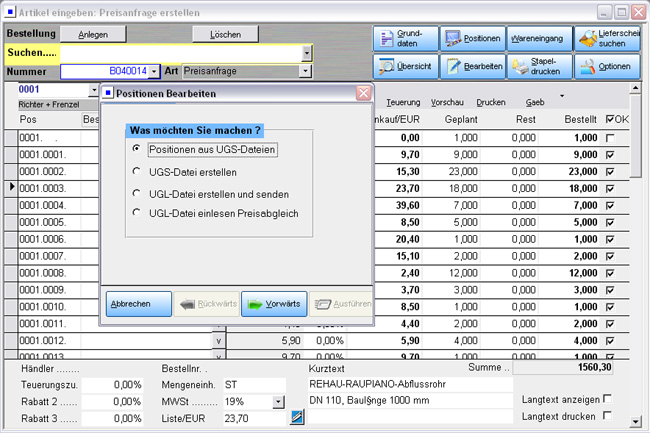Open the Grunddaten view
Screen dimensions: 650x433
coord(405,39)
